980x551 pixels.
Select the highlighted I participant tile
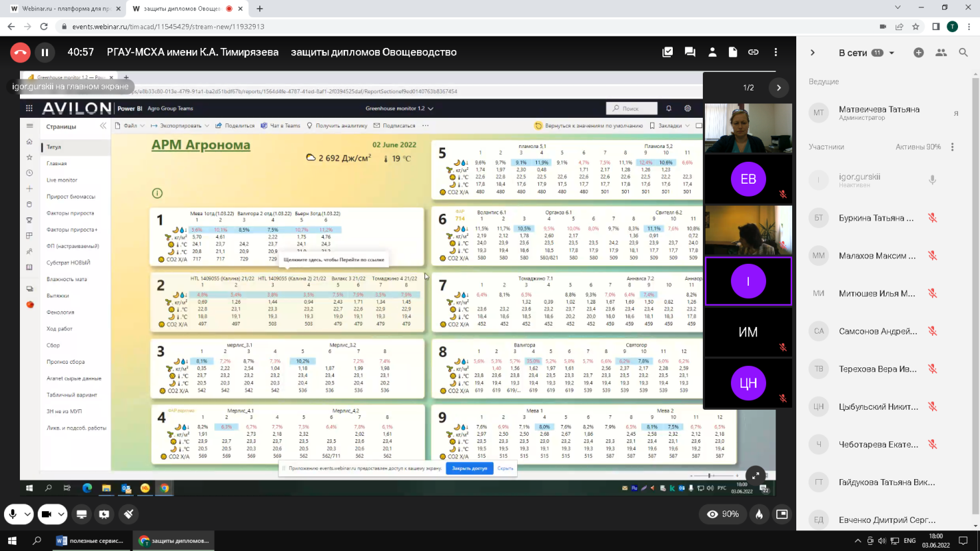(748, 281)
